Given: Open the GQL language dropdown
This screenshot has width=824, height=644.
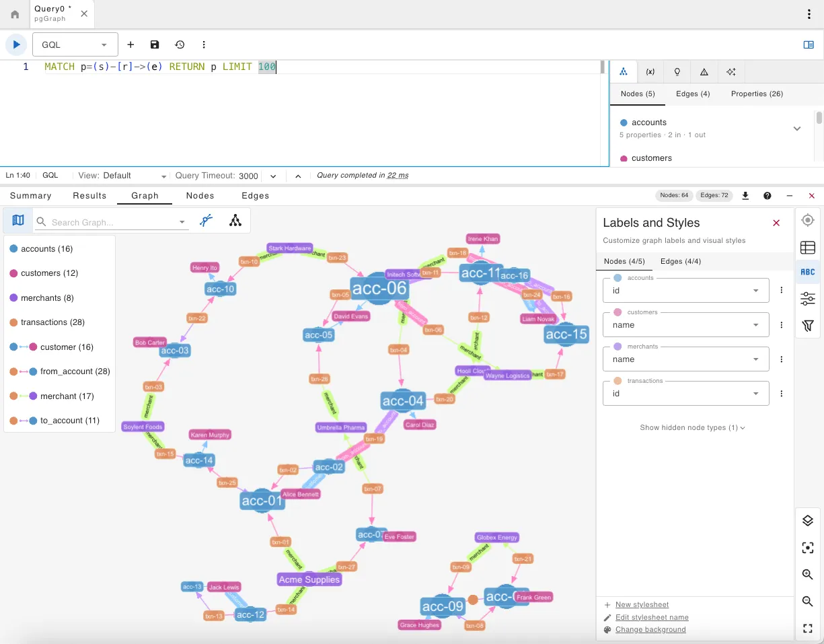Looking at the screenshot, I should [75, 44].
